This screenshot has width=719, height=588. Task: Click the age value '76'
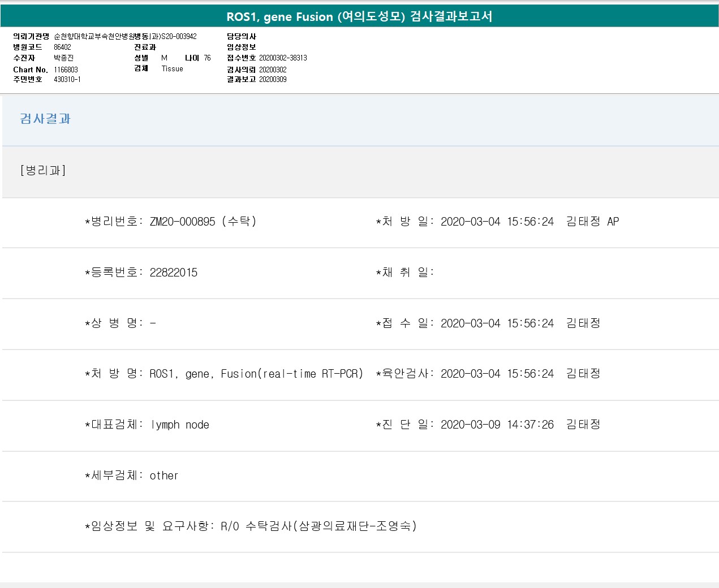pos(207,58)
